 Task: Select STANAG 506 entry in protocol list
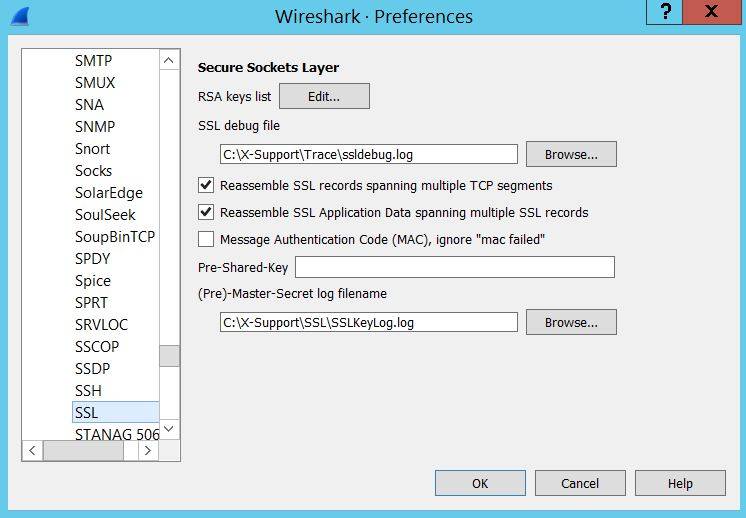click(x=117, y=434)
